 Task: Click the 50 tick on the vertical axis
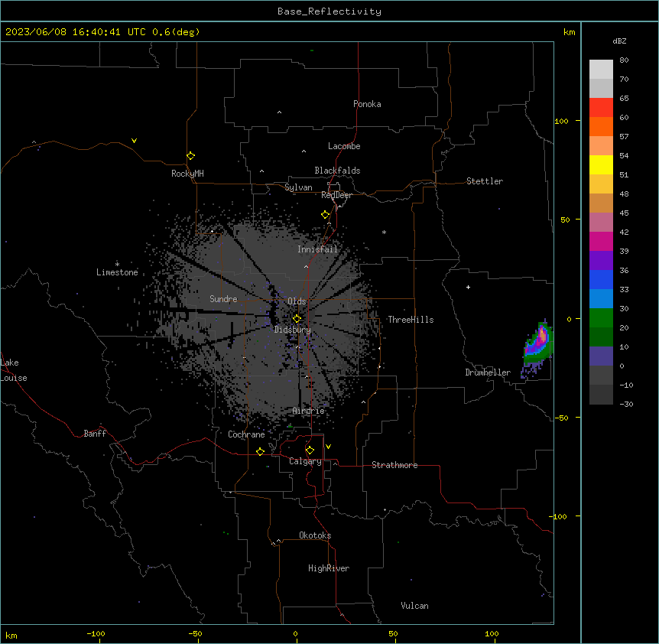tap(565, 220)
